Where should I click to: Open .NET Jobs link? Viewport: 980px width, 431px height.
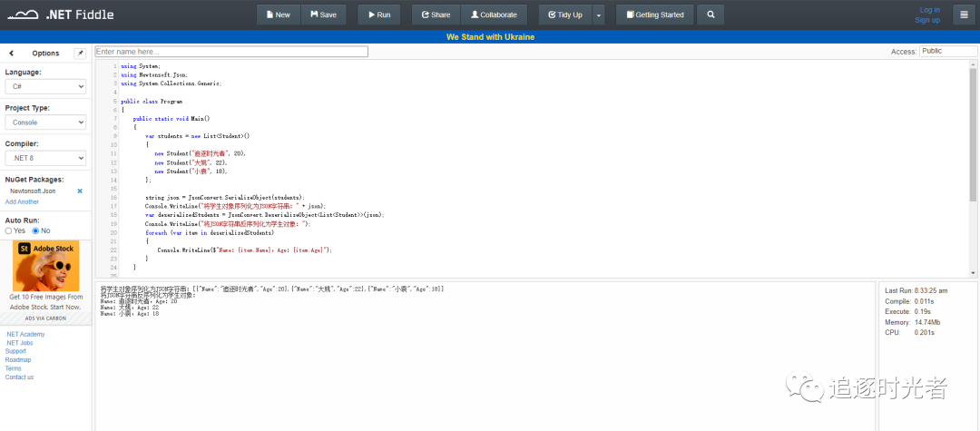pyautogui.click(x=19, y=343)
